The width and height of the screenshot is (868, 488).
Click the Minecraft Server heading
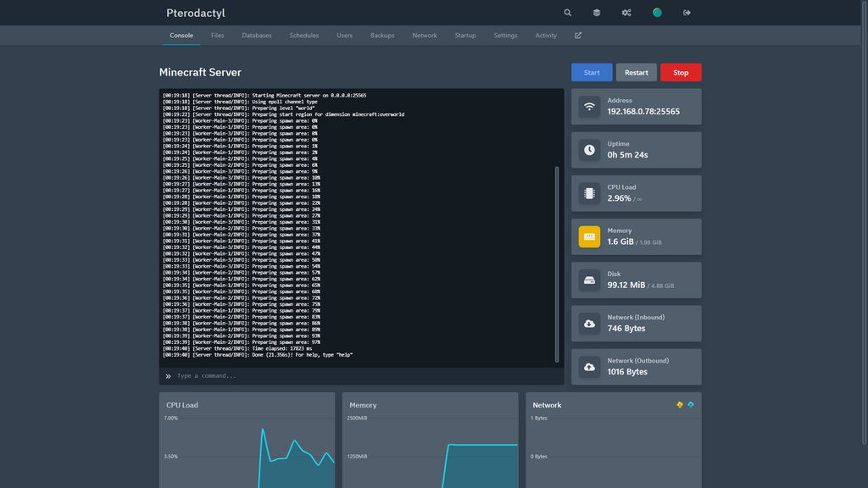(x=200, y=73)
